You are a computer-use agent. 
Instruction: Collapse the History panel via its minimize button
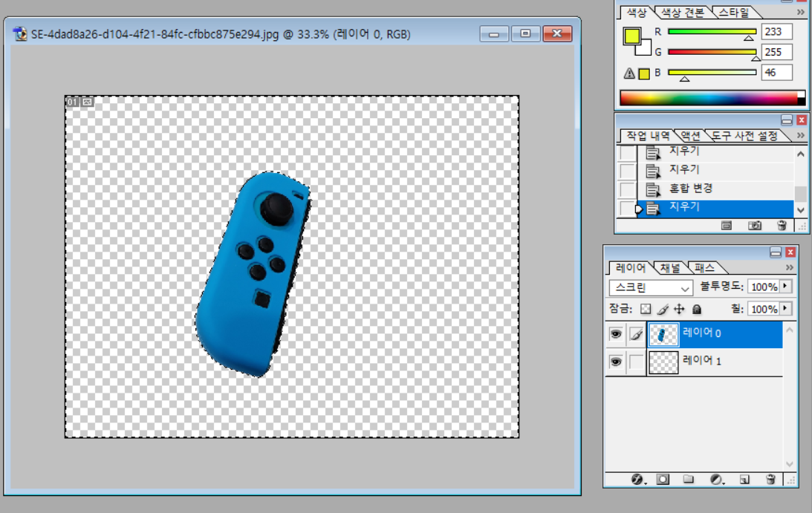click(787, 120)
